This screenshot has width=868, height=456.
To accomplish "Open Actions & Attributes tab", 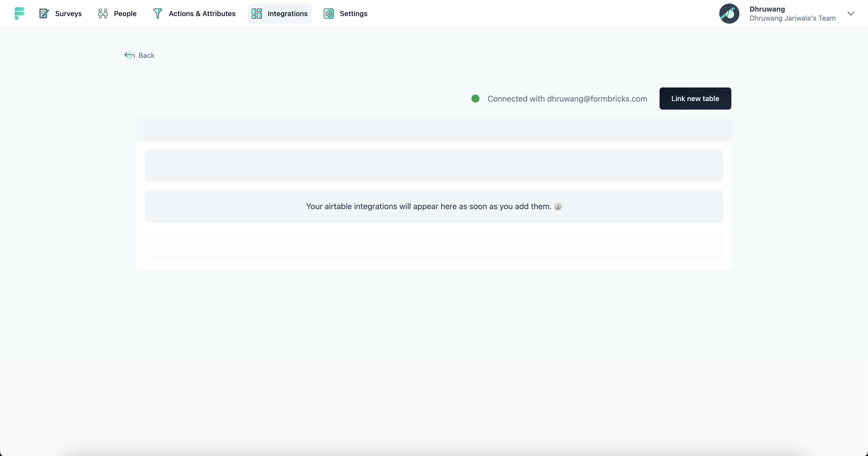I will [x=194, y=14].
